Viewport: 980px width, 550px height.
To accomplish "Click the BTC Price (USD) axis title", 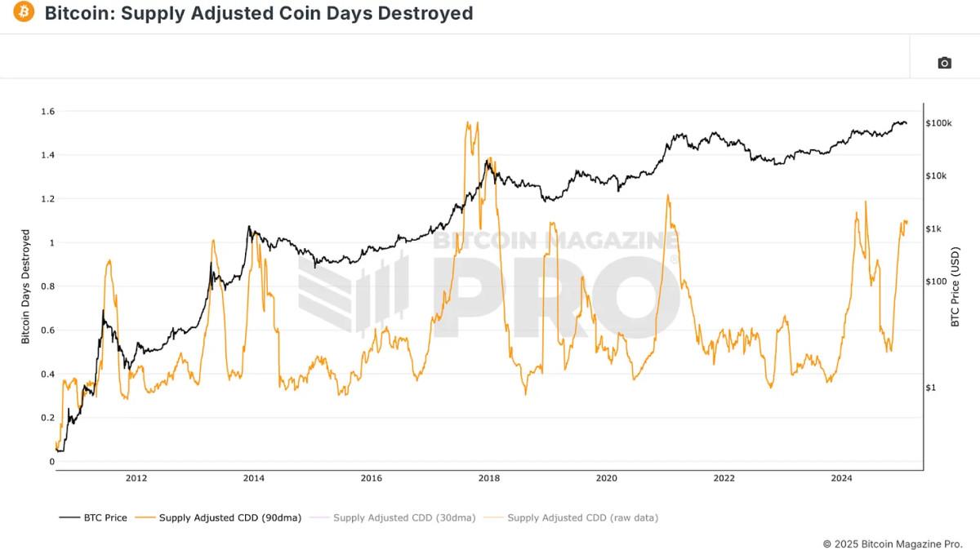I will (955, 286).
